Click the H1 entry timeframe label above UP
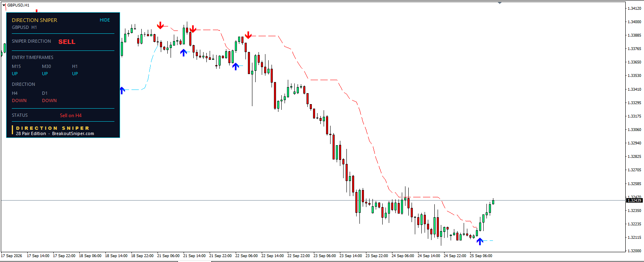The image size is (644, 262). 75,66
